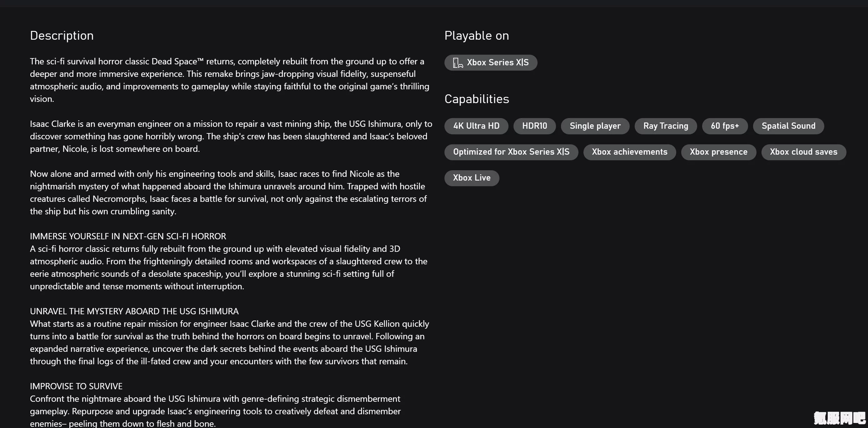The image size is (868, 428).
Task: Click the Xbox cloud saves tag
Action: pos(804,152)
